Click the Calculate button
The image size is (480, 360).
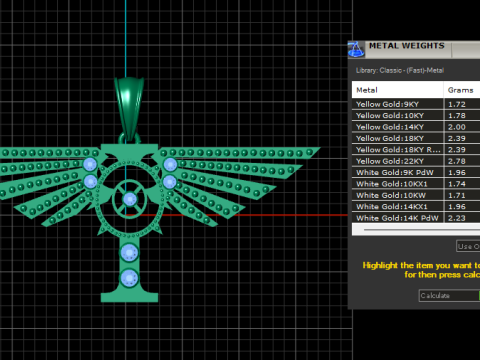[x=449, y=296]
